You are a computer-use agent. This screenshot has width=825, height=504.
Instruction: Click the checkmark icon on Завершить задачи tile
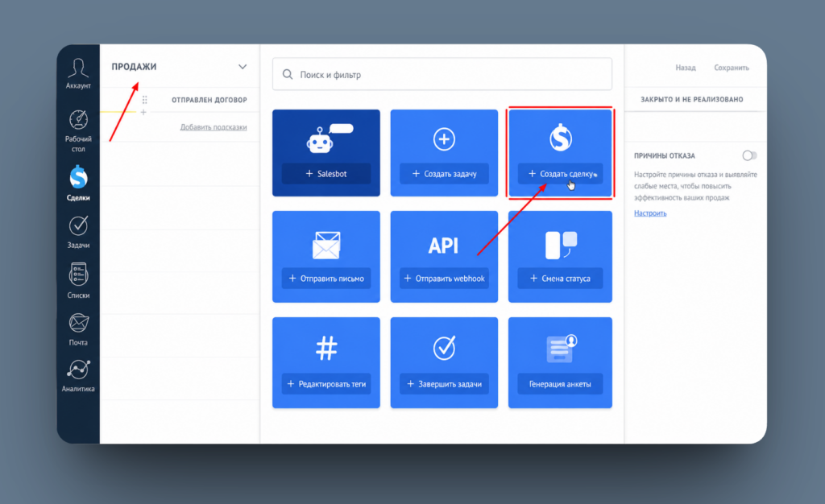point(444,347)
